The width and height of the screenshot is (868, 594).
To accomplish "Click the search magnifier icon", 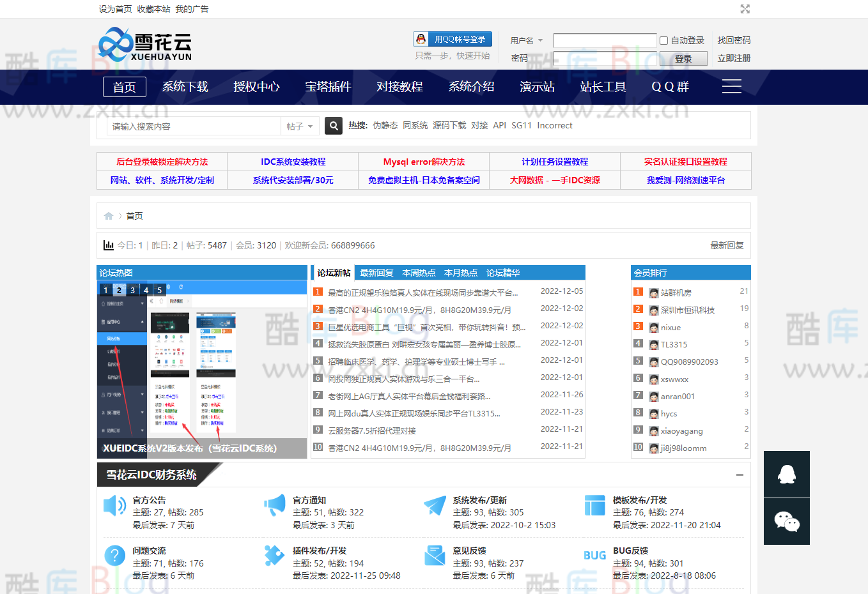I will (333, 125).
